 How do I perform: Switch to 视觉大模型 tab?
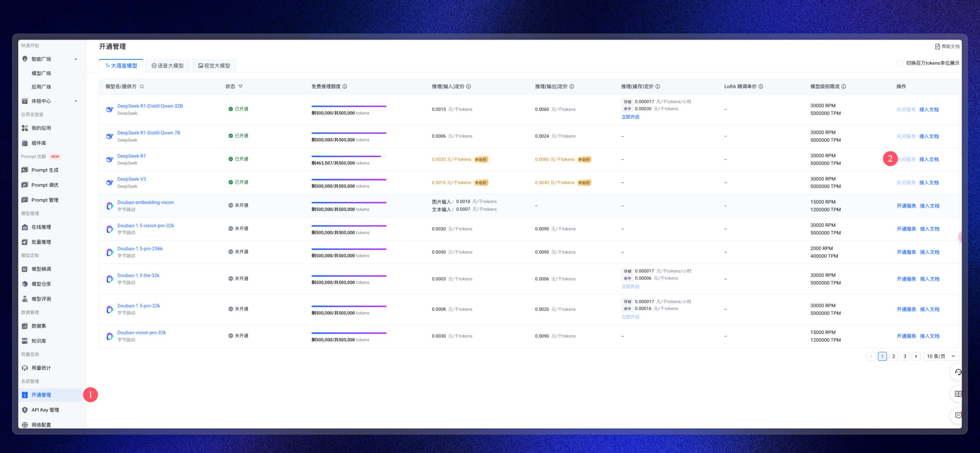pyautogui.click(x=214, y=66)
